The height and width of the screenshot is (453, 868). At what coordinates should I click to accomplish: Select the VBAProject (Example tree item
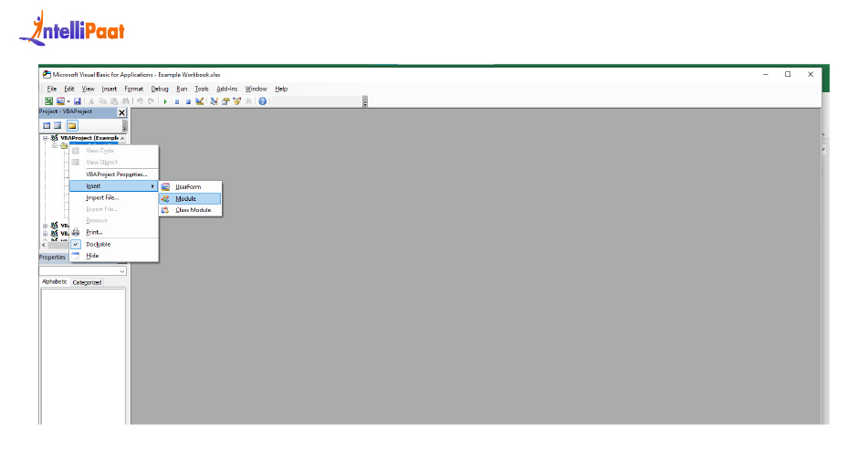coord(89,138)
